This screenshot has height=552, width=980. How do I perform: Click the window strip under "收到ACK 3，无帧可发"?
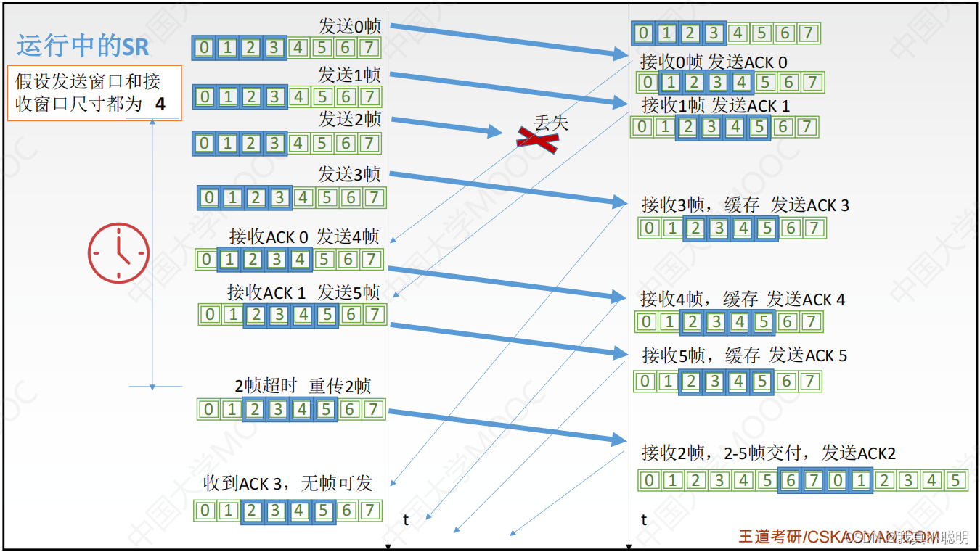pos(287,511)
